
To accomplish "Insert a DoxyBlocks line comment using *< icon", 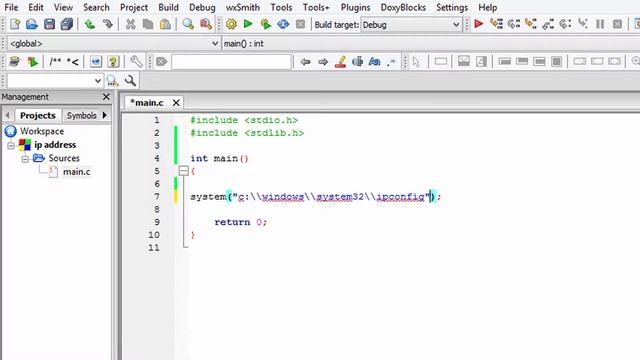I will click(x=72, y=62).
